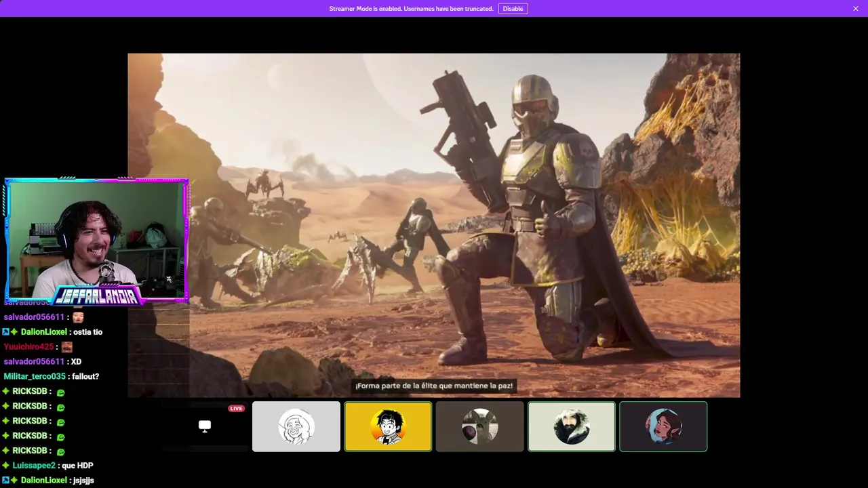Click the face emote after salvador056611
Screen dimensions: 868x488
[78, 317]
